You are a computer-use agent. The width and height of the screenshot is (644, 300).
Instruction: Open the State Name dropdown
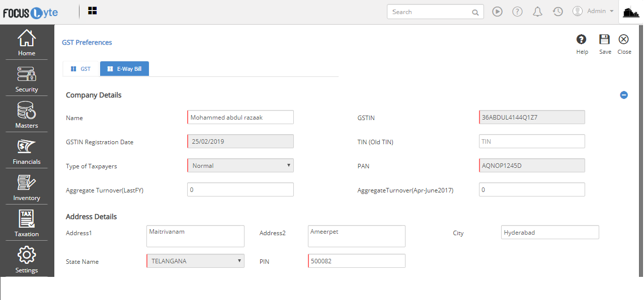[x=195, y=261]
